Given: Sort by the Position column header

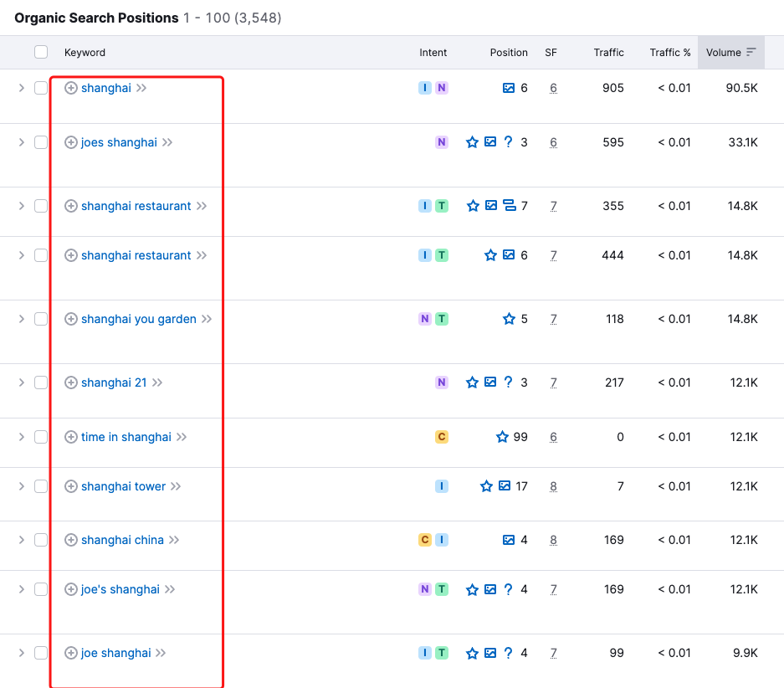Looking at the screenshot, I should (509, 52).
